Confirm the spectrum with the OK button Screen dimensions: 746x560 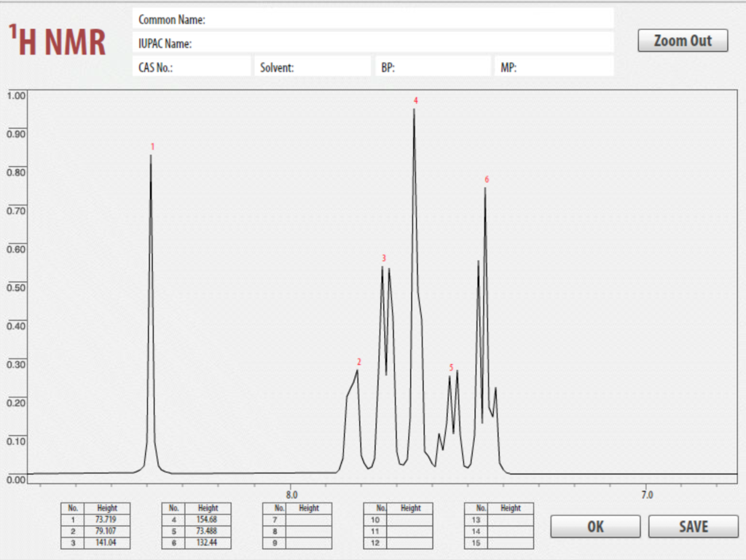click(x=594, y=527)
